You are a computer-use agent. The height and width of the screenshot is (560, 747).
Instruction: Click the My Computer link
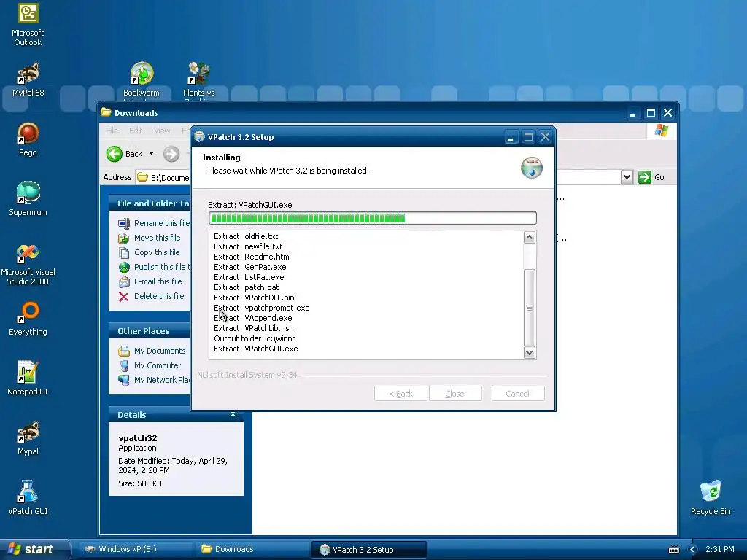pyautogui.click(x=158, y=366)
